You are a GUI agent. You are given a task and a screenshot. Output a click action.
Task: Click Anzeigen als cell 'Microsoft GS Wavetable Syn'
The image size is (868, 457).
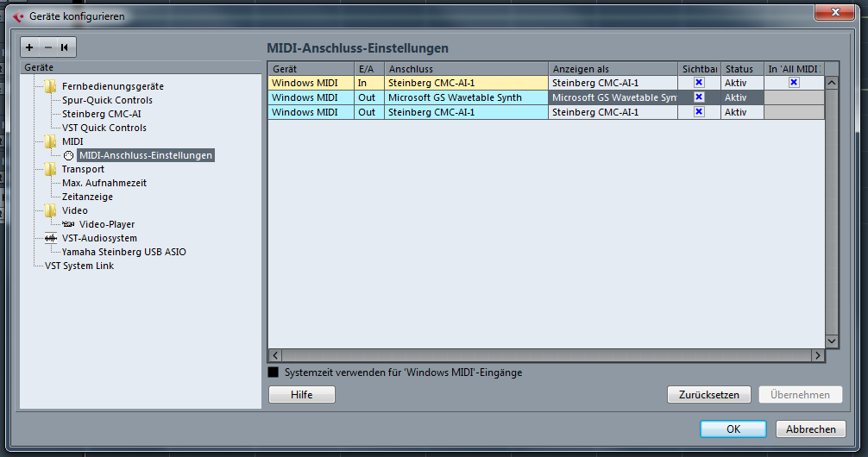click(x=613, y=97)
